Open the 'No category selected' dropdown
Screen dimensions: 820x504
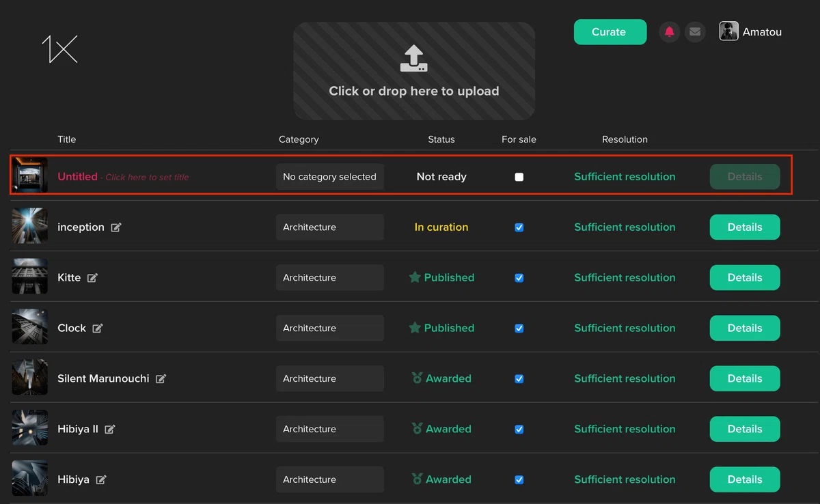click(x=330, y=177)
